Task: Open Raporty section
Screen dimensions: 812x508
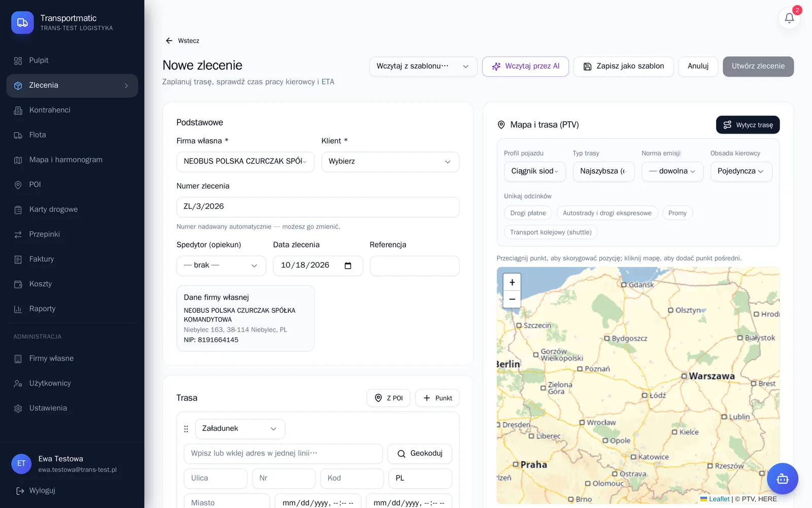Action: (72, 309)
